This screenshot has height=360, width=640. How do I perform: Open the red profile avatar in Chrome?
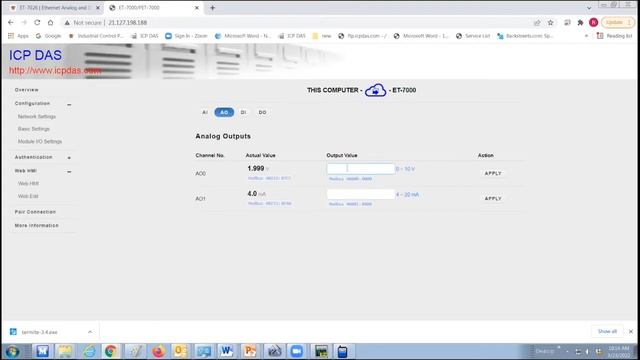(x=593, y=22)
